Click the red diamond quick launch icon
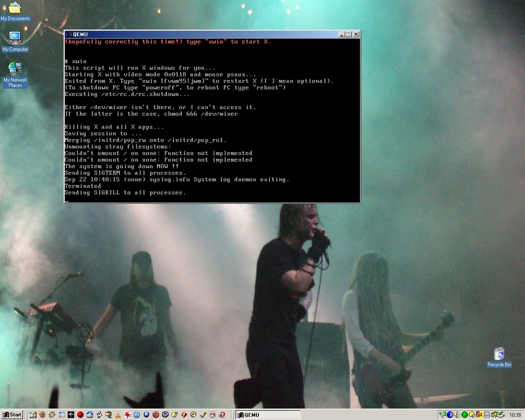The image size is (525, 420). click(x=184, y=415)
